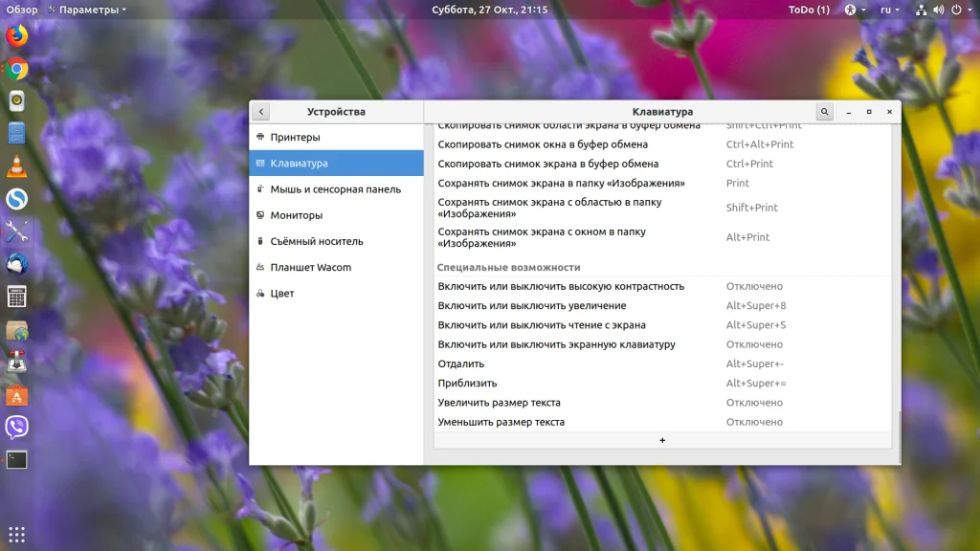Add a custom shortcut with plus button
The image size is (980, 551).
point(662,440)
